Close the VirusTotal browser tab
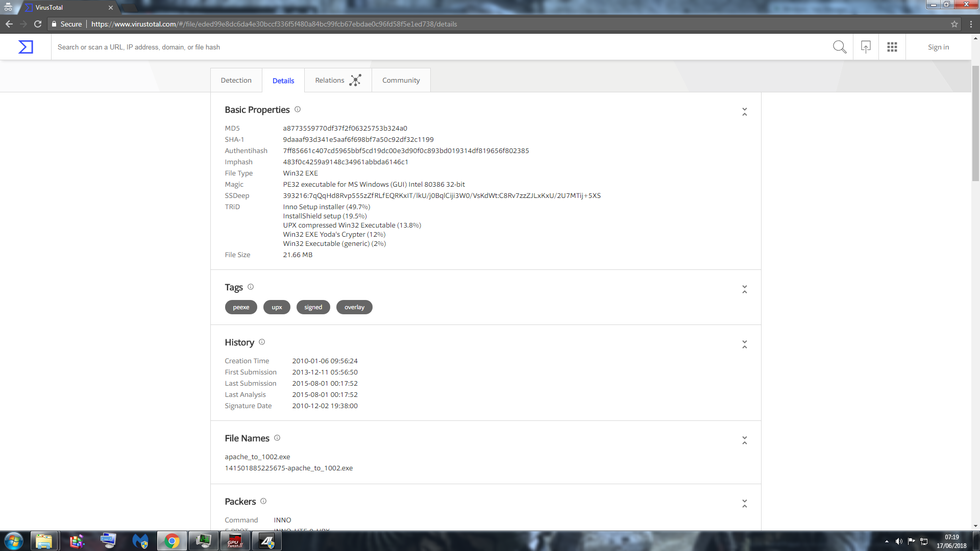980x551 pixels. point(111,8)
